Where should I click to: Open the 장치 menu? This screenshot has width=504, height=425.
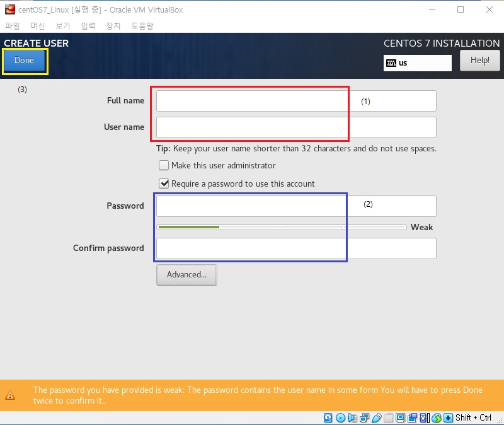(113, 26)
